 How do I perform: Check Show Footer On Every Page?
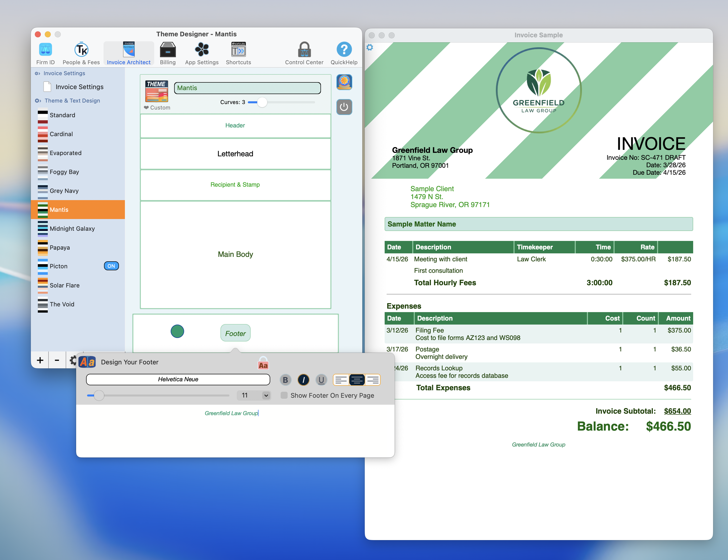tap(284, 395)
